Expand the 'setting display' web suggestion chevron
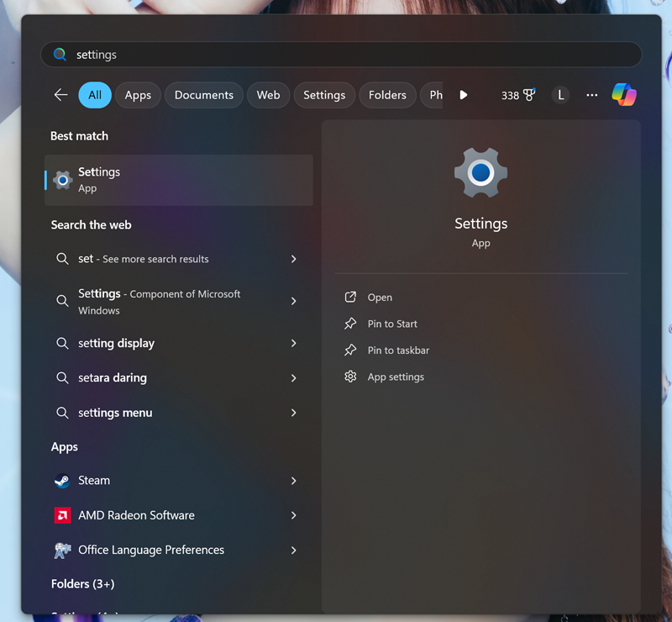 coord(293,344)
